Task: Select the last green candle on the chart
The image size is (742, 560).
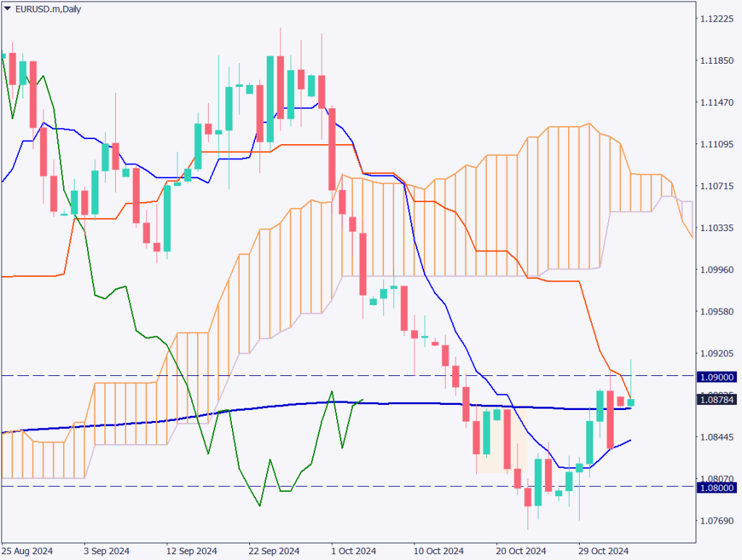Action: click(631, 402)
